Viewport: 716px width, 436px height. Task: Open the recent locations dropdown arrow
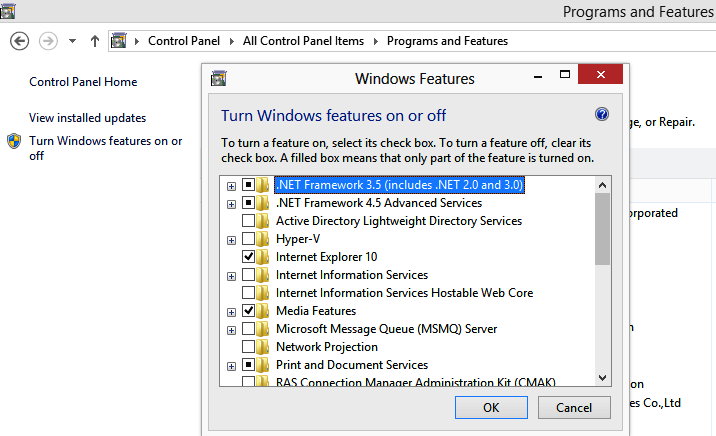coord(72,41)
